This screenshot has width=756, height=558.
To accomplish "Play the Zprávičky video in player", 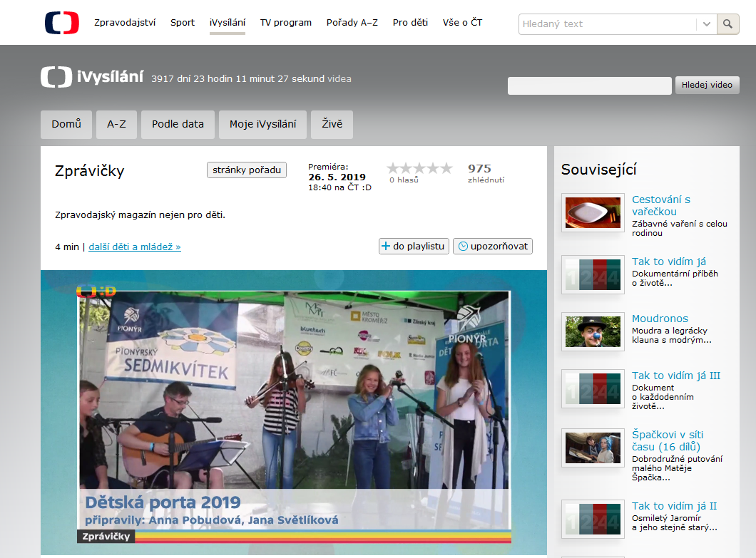I will point(294,412).
